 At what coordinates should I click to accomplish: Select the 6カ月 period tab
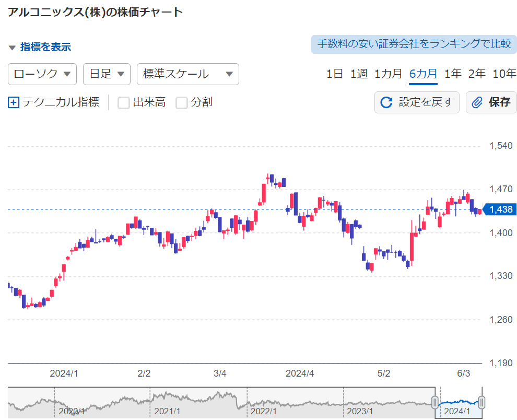tap(423, 74)
